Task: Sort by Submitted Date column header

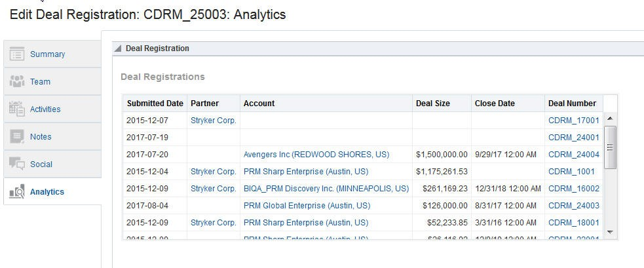Action: tap(155, 104)
